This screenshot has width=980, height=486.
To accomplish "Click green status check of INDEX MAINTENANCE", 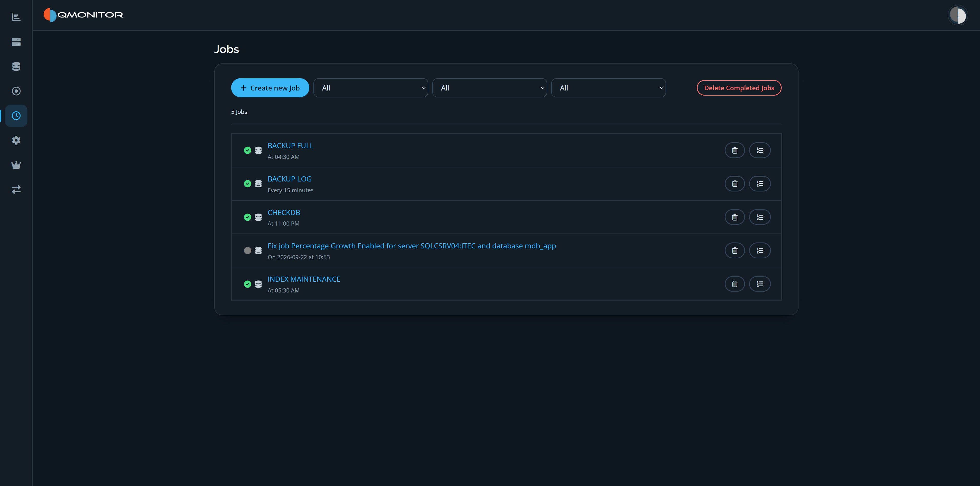I will tap(248, 284).
